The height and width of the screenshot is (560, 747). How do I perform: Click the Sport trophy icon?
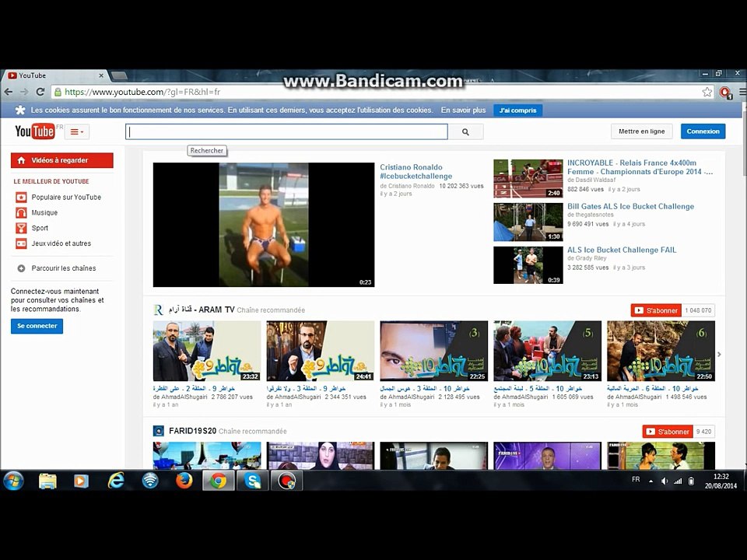point(21,228)
